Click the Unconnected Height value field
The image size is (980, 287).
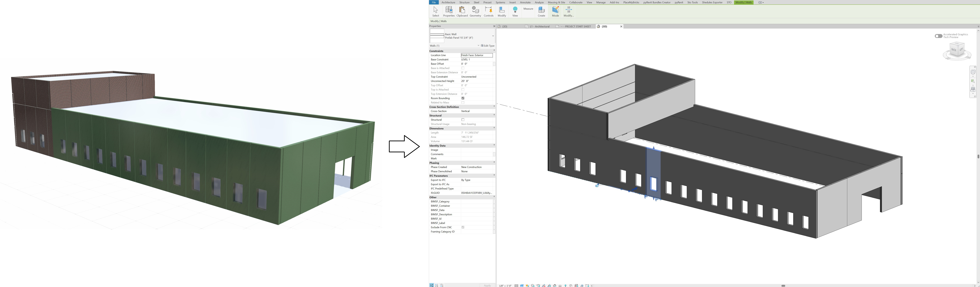coord(477,81)
